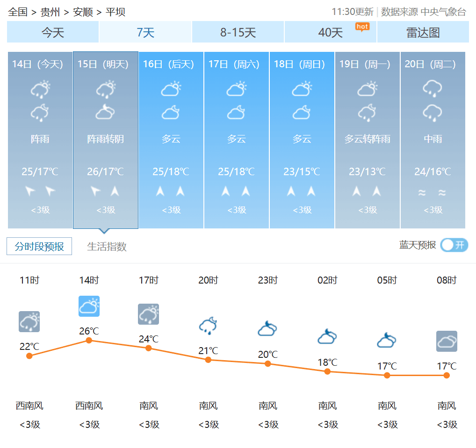Click the 23/13℃ temperature for 19日
This screenshot has height=448, width=476.
[x=367, y=171]
